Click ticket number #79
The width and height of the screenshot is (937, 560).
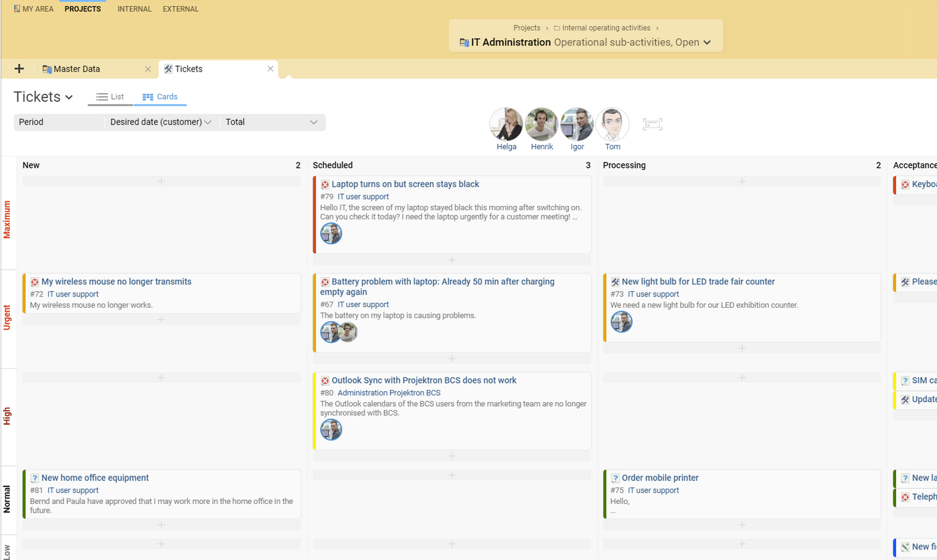pyautogui.click(x=327, y=197)
